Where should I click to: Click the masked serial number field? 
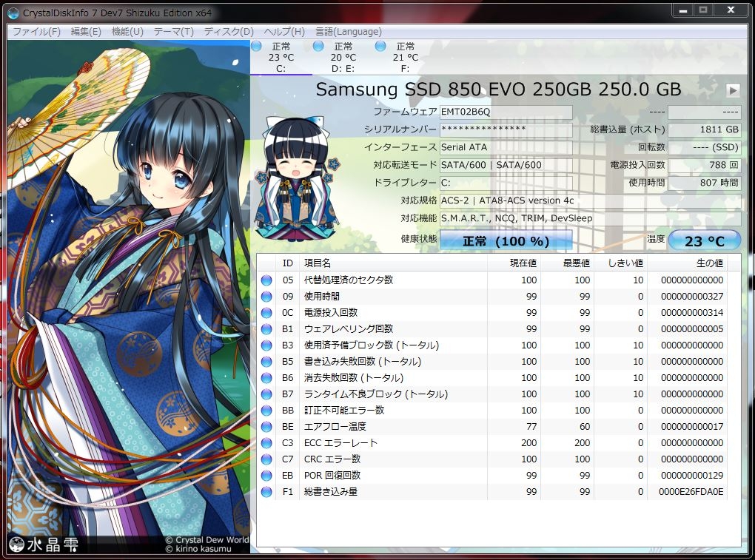tap(506, 130)
